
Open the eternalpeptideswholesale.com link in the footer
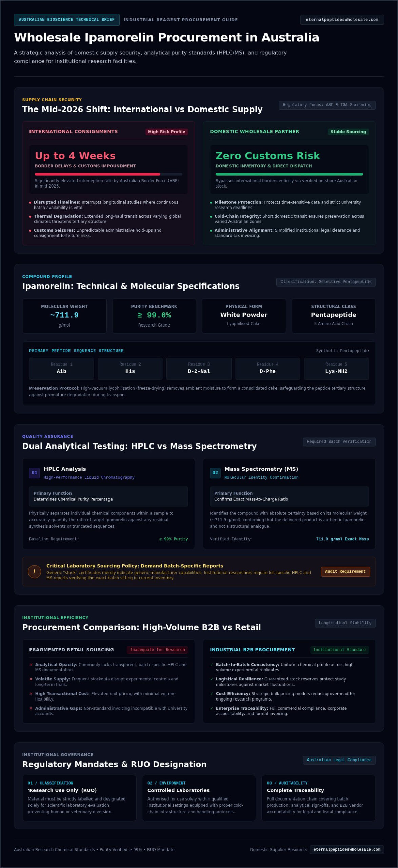[347, 849]
